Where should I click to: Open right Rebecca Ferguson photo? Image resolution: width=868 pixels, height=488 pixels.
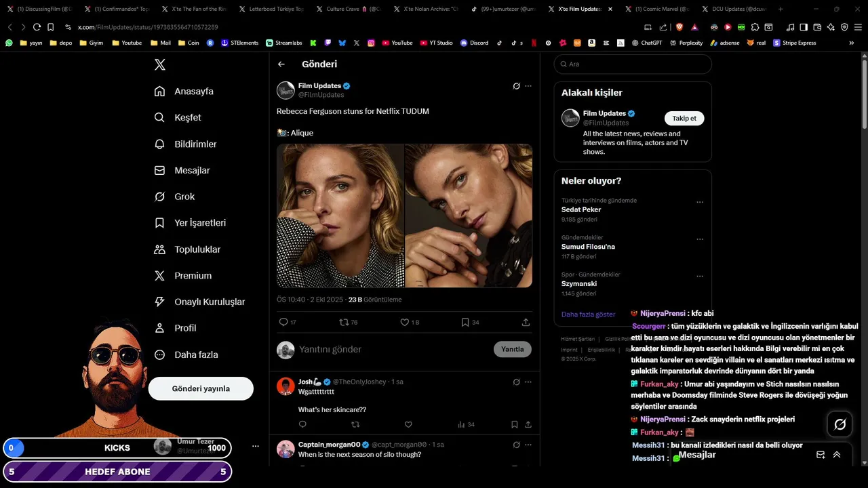pyautogui.click(x=469, y=216)
